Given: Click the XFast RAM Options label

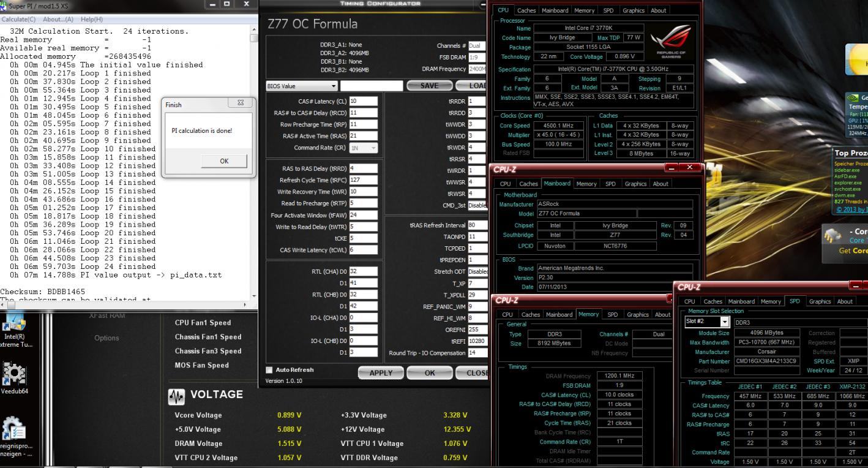Looking at the screenshot, I should tap(107, 338).
